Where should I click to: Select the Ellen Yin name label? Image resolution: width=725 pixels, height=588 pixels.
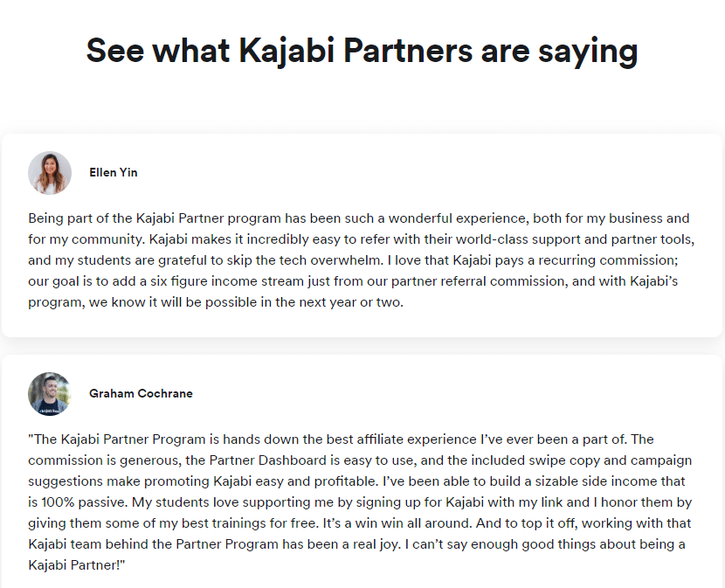point(114,173)
